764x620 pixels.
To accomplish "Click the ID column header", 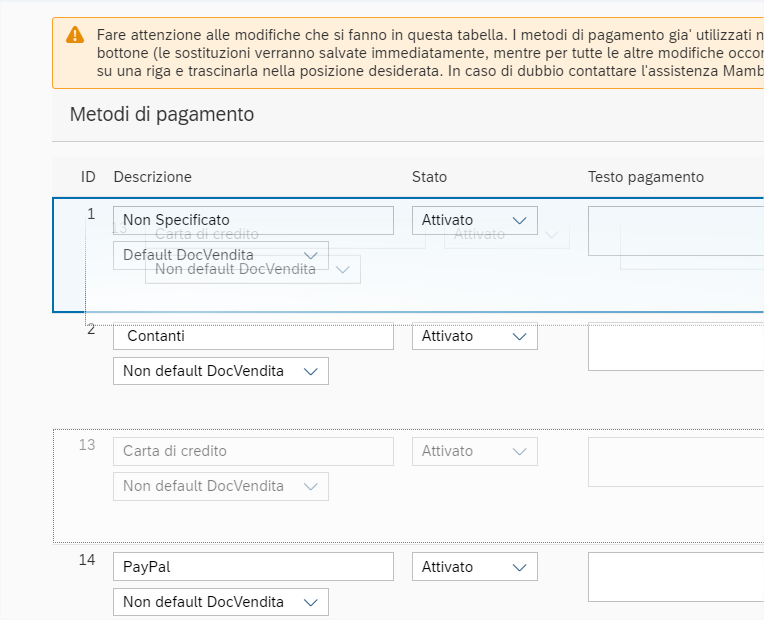I will (88, 177).
